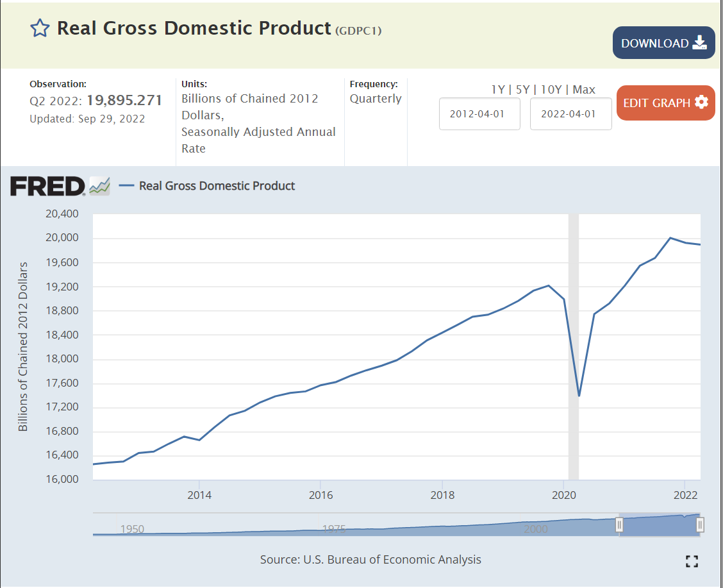Click the right handle of the range slider
The width and height of the screenshot is (723, 588).
coord(700,525)
